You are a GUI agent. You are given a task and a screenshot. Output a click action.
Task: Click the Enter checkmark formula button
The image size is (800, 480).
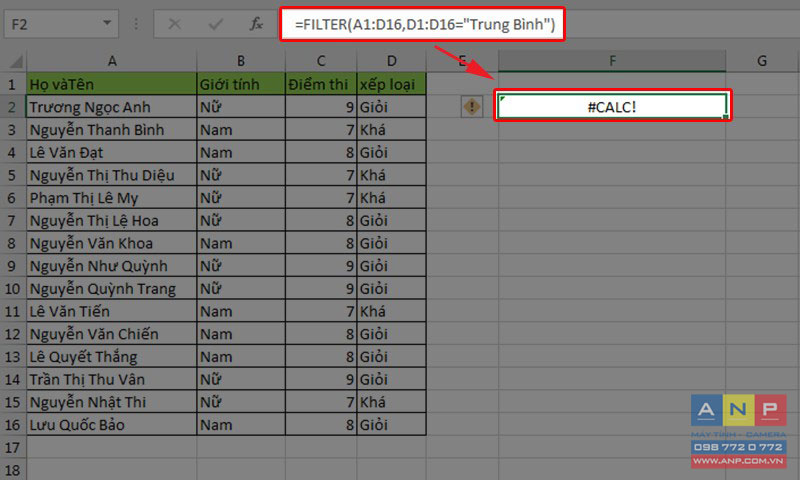pos(215,24)
